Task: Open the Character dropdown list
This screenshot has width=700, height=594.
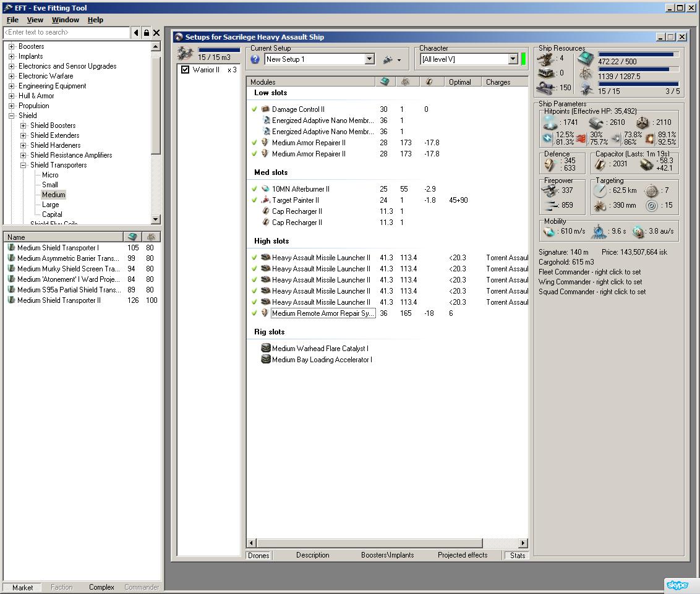Action: [x=513, y=59]
